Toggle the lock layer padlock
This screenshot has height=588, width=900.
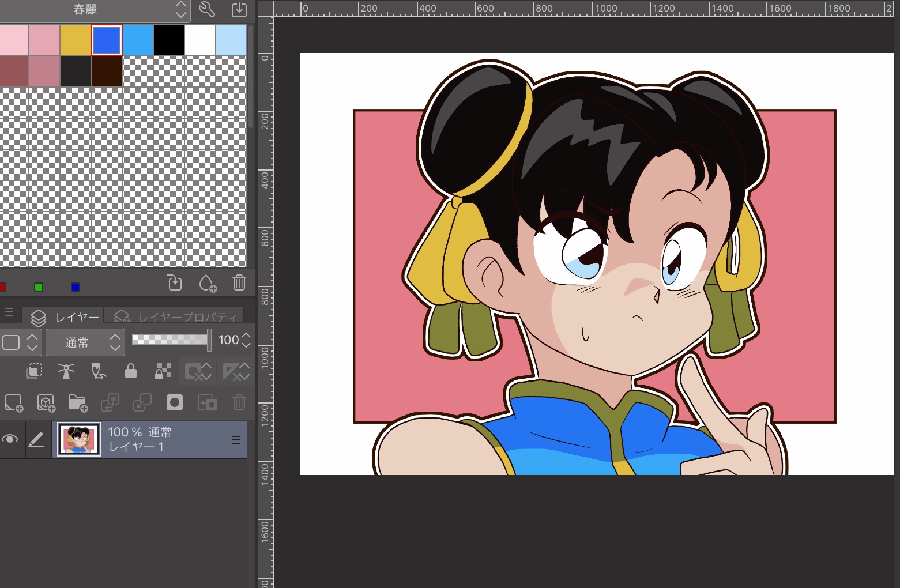click(131, 371)
